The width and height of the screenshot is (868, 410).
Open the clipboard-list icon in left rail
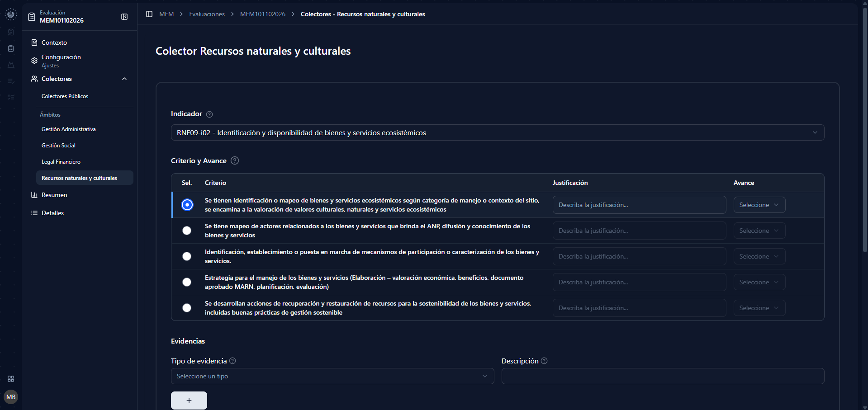pos(11,48)
